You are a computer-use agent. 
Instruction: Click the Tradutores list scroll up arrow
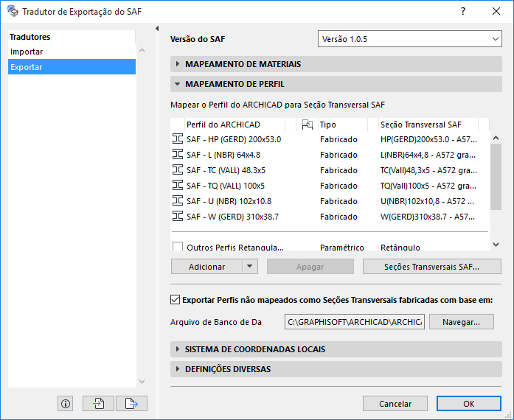[142, 50]
